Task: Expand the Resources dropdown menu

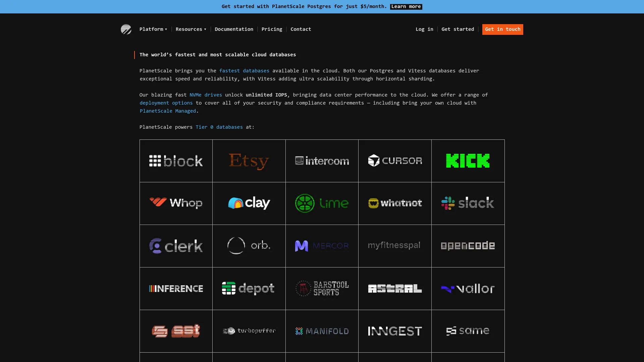Action: (191, 29)
